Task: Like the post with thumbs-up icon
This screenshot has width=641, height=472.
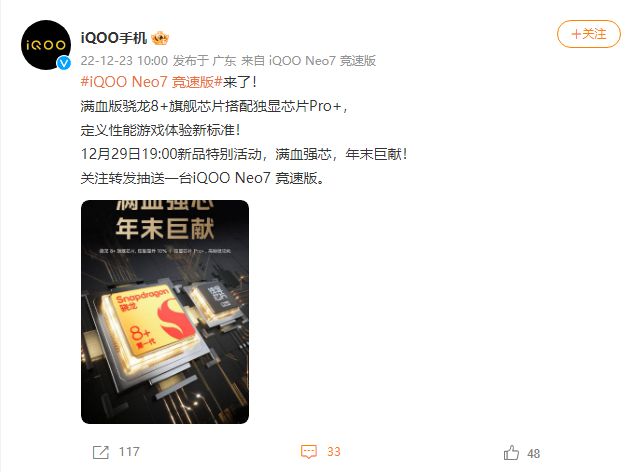Action: pos(511,453)
